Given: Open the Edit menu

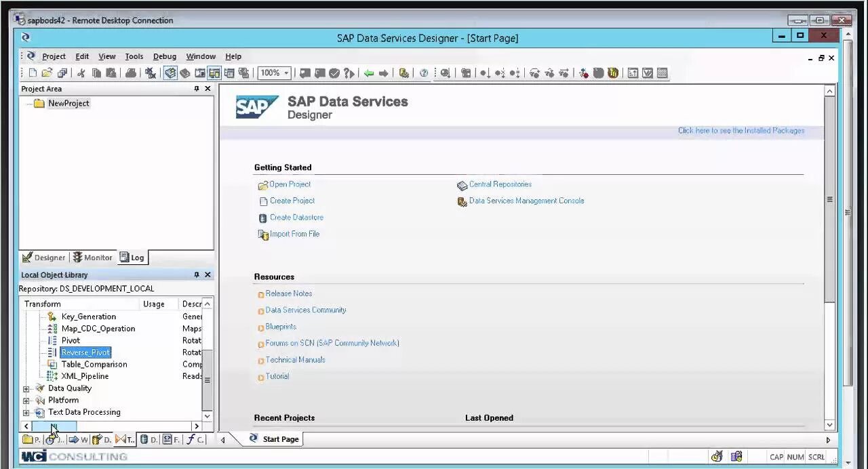Looking at the screenshot, I should point(82,56).
